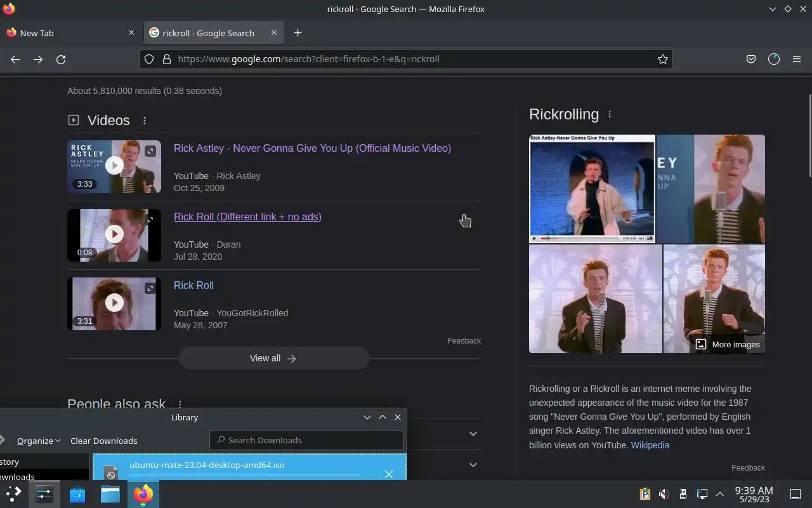
Task: Open network connections tray icon
Action: click(x=702, y=493)
